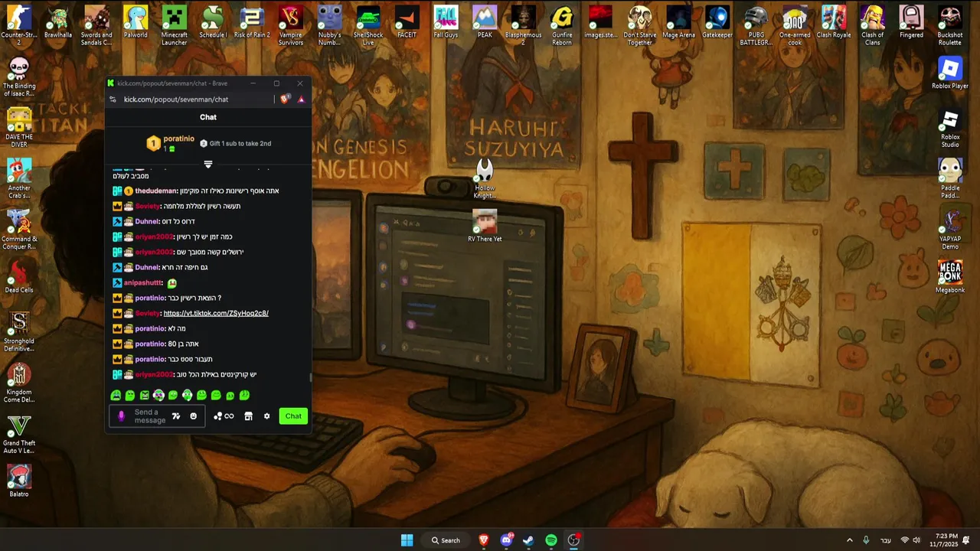Click the tray microphone icon

pyautogui.click(x=866, y=540)
